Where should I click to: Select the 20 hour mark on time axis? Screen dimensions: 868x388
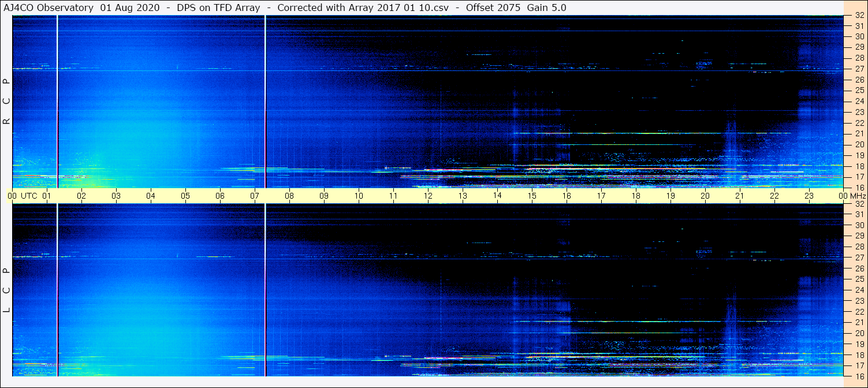click(705, 196)
